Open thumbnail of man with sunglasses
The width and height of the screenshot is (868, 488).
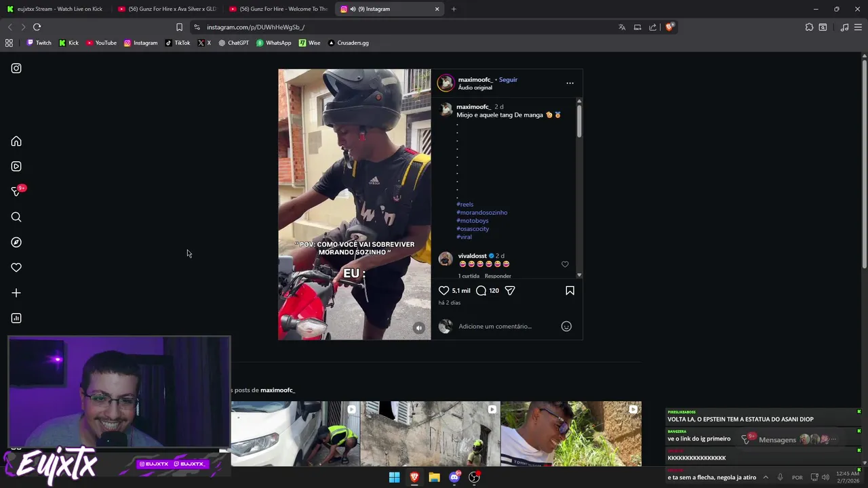[571, 434]
